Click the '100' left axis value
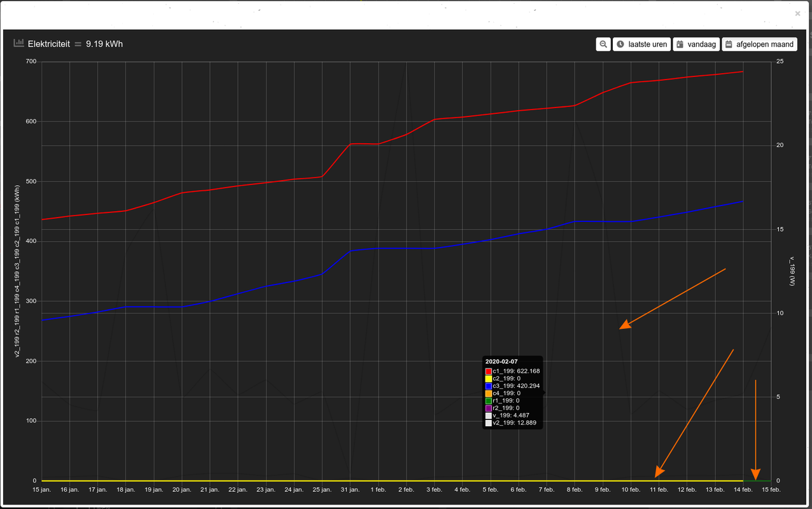The width and height of the screenshot is (812, 509). (31, 421)
